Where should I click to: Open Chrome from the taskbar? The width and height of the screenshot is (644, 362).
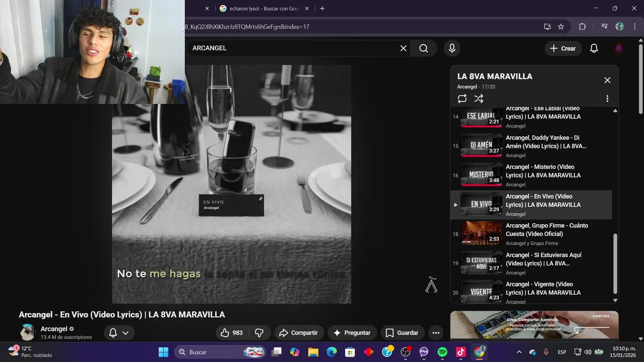pos(479,352)
